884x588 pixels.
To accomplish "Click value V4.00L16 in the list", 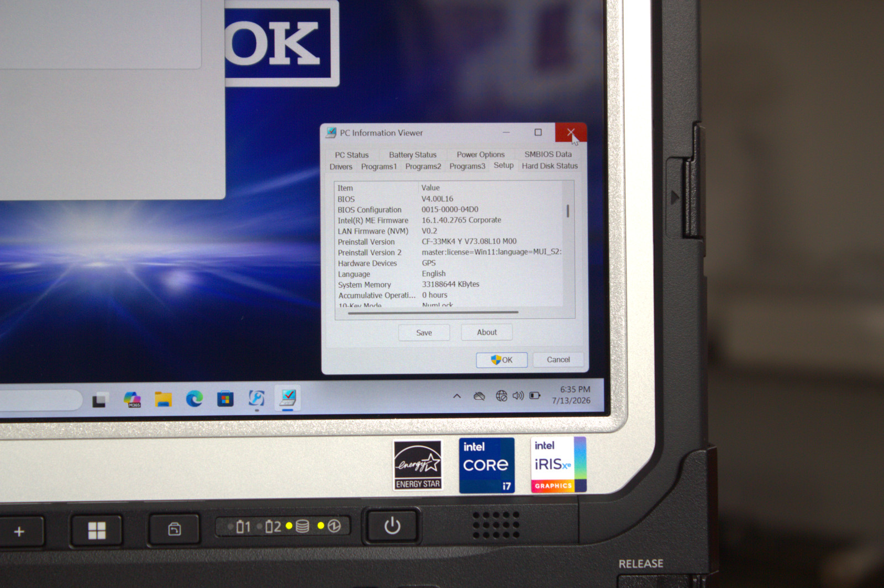I will coord(437,199).
